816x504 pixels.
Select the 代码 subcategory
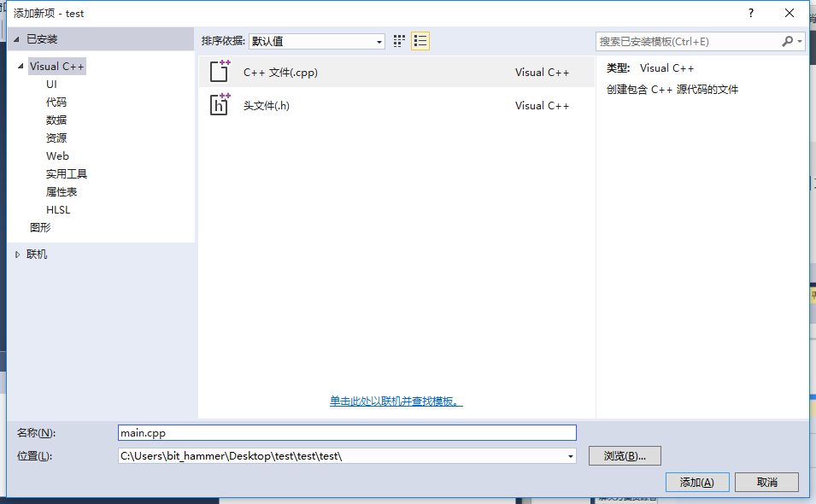(x=56, y=102)
